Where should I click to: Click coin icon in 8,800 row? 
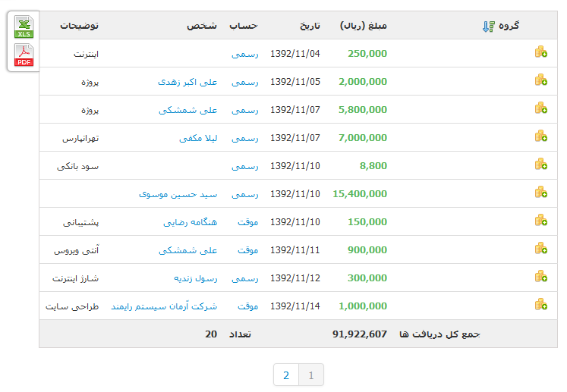click(540, 165)
